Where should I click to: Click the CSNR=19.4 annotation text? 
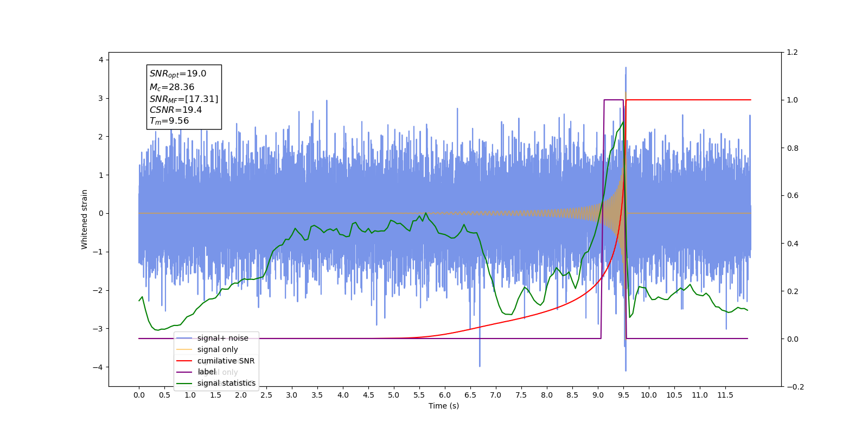coord(176,110)
